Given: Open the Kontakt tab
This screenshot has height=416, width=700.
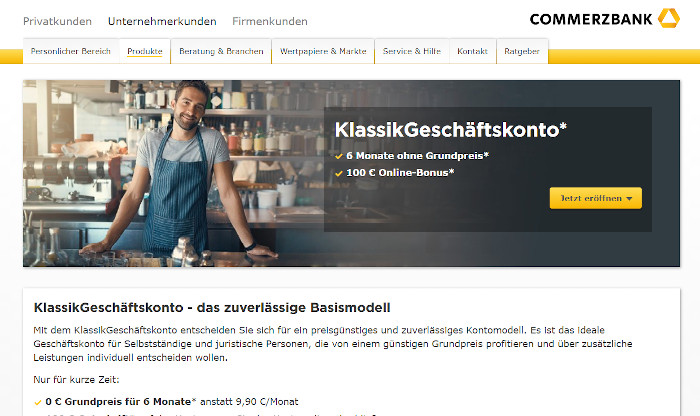Looking at the screenshot, I should pyautogui.click(x=472, y=51).
